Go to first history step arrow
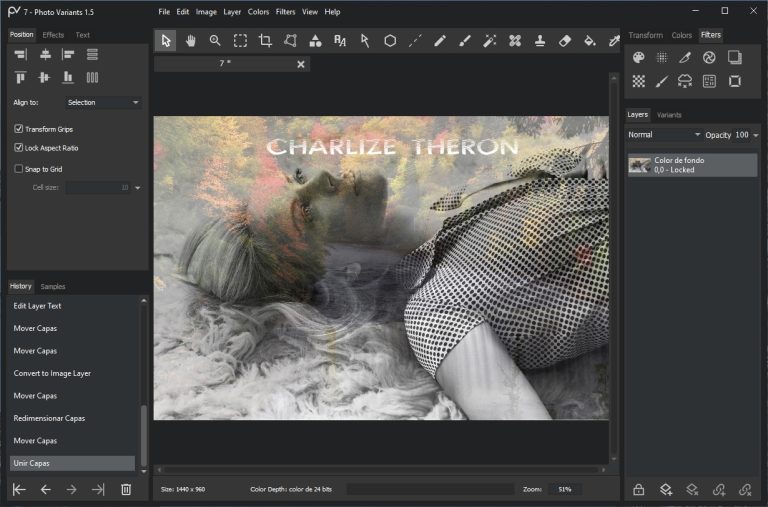 [x=19, y=489]
